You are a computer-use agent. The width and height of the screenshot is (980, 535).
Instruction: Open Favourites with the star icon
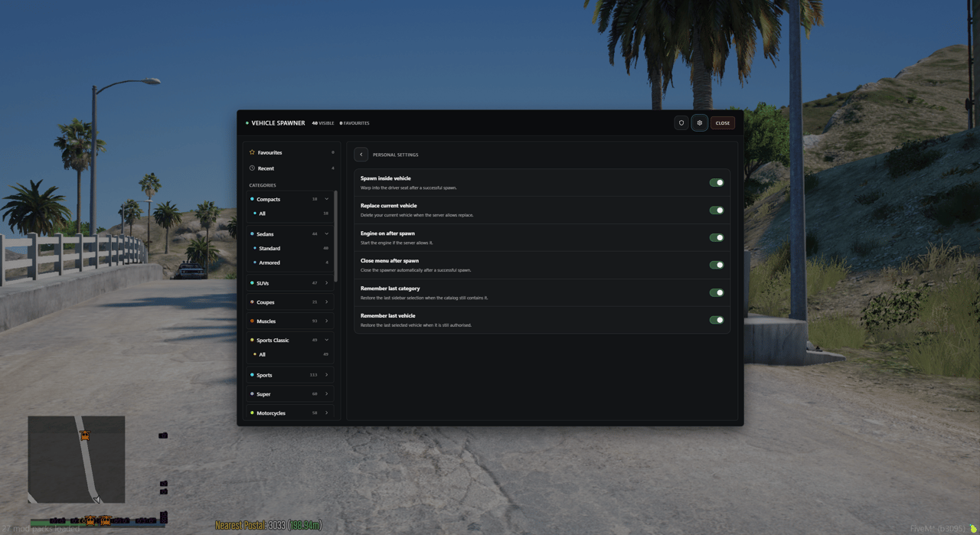tap(252, 152)
